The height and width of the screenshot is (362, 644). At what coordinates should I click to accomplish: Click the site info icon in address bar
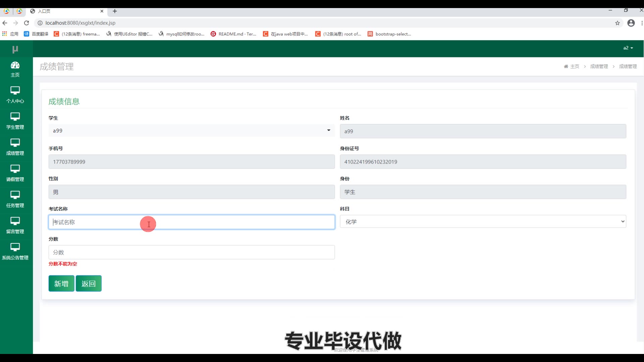pyautogui.click(x=40, y=23)
